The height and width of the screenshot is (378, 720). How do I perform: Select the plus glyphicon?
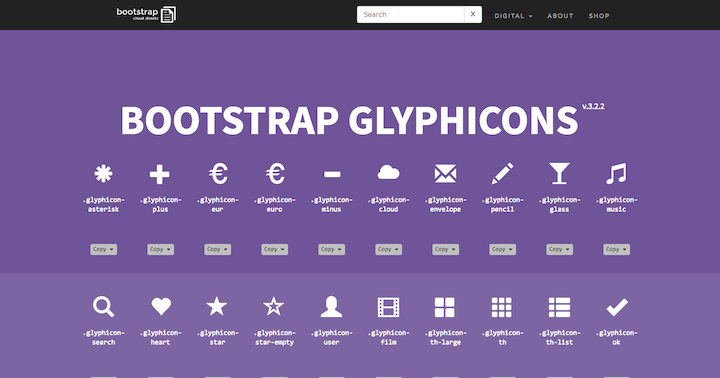coord(160,175)
